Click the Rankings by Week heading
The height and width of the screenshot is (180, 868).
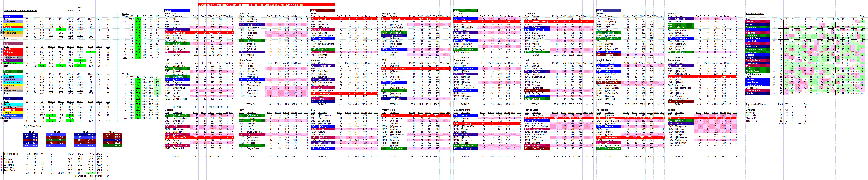click(755, 13)
